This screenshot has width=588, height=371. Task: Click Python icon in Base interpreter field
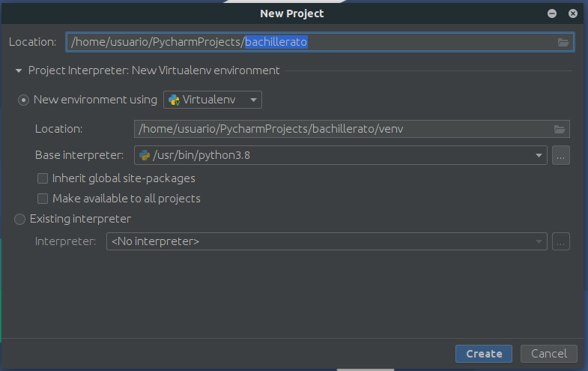pyautogui.click(x=145, y=155)
